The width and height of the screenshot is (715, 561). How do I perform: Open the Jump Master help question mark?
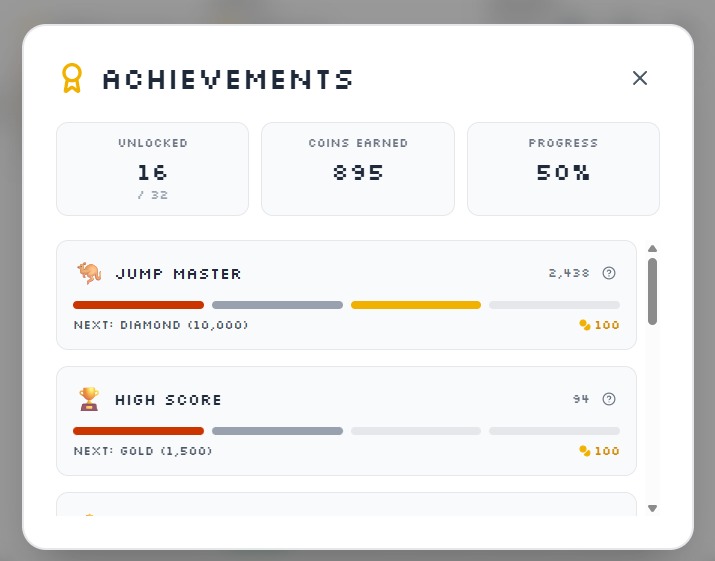(609, 273)
